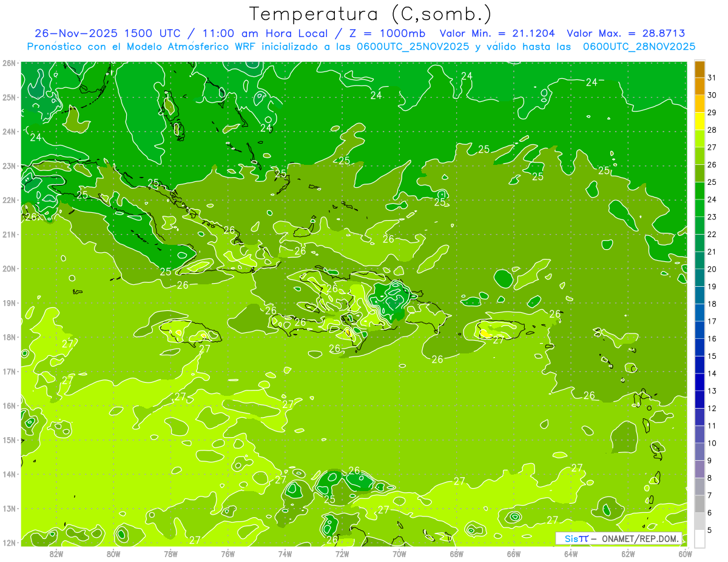Click the longitude axis label "80W"
This screenshot has height=562, width=728.
[x=113, y=554]
